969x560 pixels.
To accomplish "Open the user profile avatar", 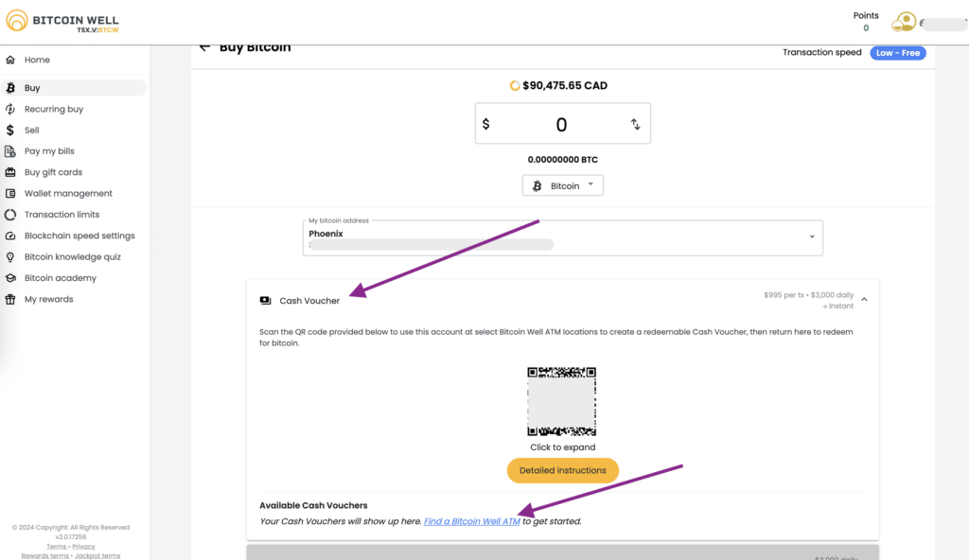I will [x=904, y=23].
